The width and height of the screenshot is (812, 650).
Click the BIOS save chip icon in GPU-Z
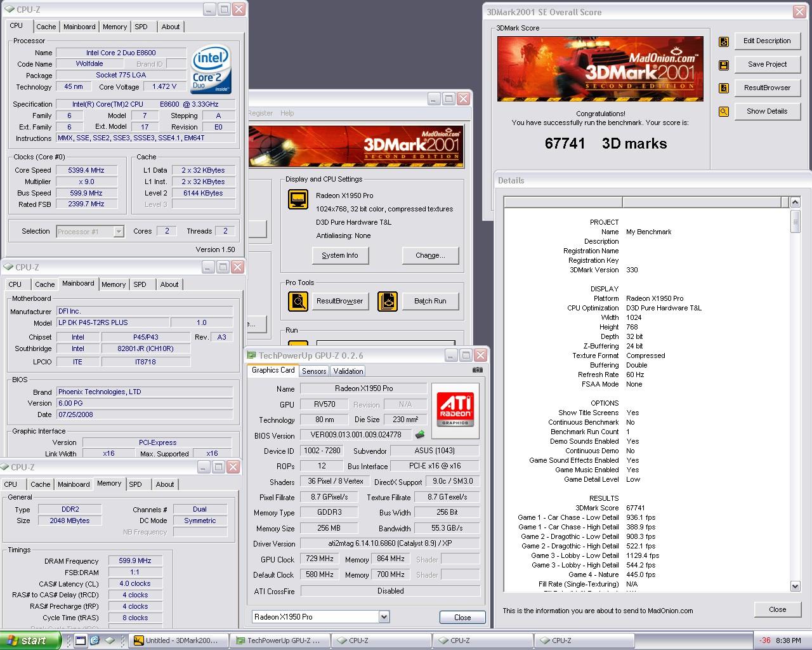(x=419, y=435)
